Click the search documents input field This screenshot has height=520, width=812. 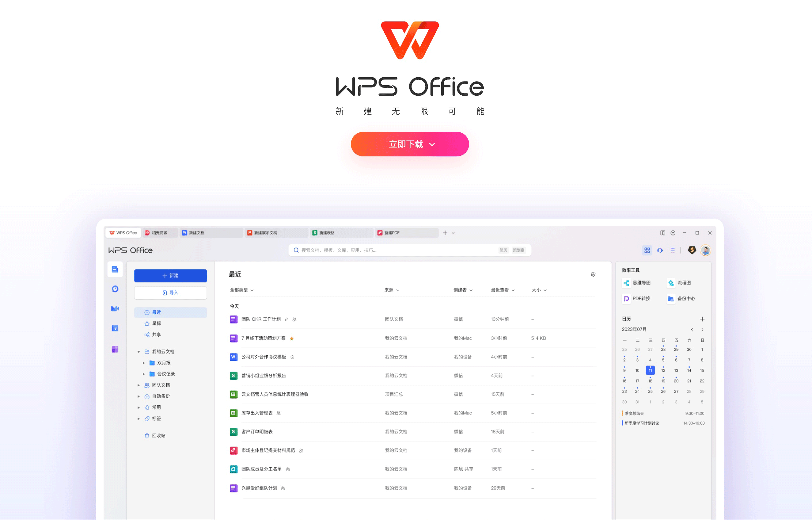(410, 250)
